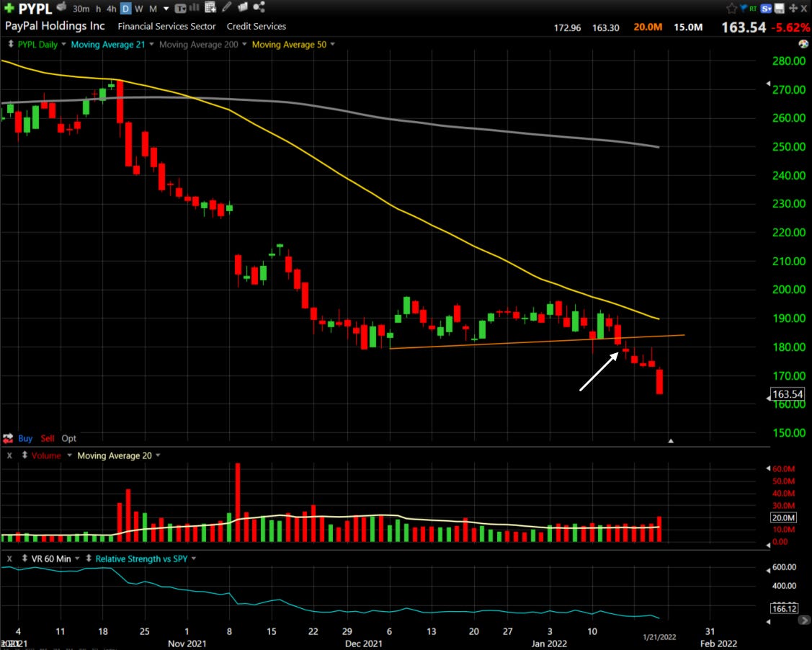Image resolution: width=812 pixels, height=650 pixels.
Task: Click the save floppy disk icon
Action: tap(780, 8)
